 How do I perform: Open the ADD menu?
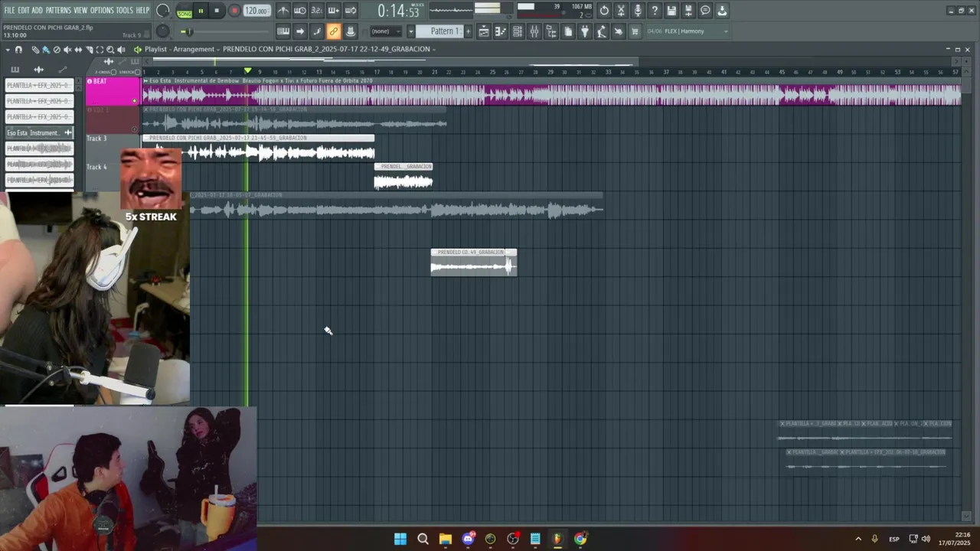tap(37, 10)
